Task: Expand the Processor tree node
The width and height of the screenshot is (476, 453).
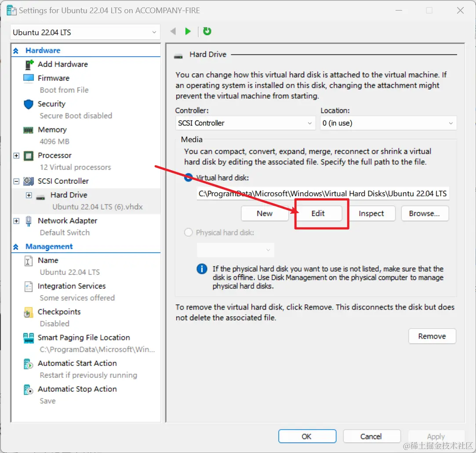Action: pyautogui.click(x=16, y=156)
